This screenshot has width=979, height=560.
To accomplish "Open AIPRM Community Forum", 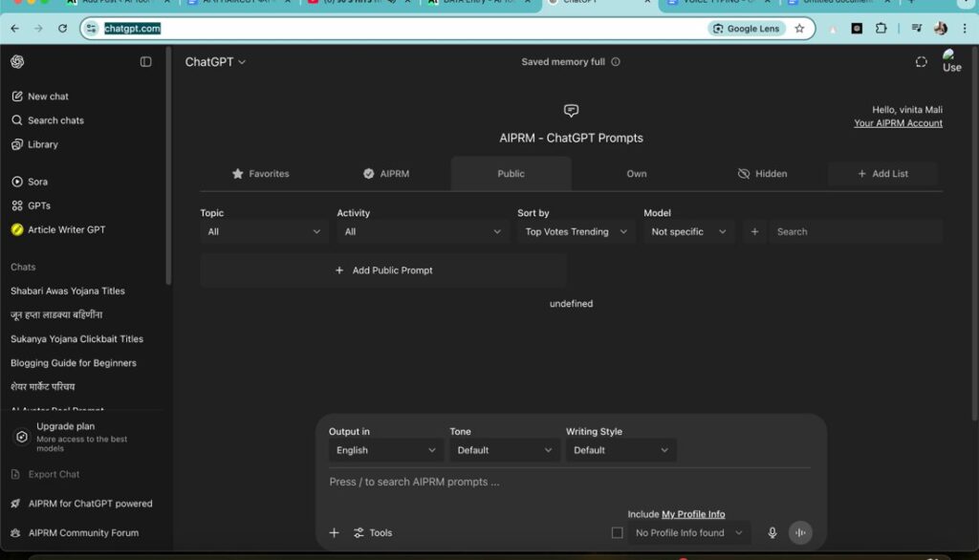I will pos(75,532).
